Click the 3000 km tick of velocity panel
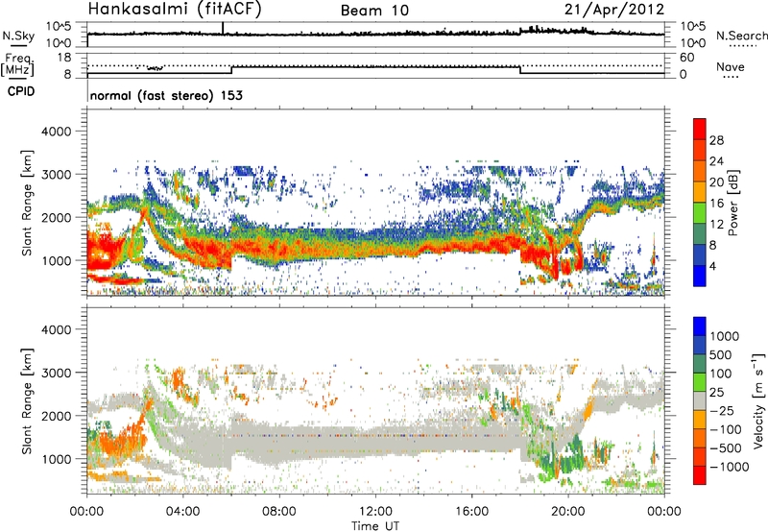This screenshot has width=768, height=532. coord(56,373)
